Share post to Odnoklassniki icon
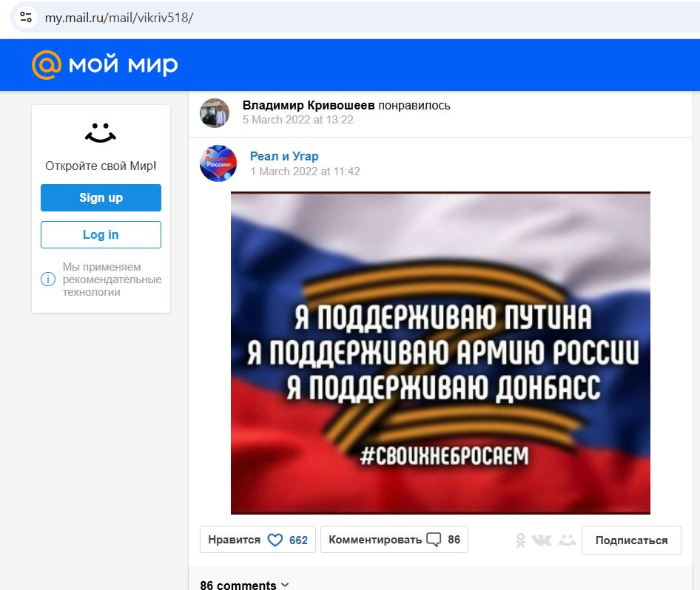The height and width of the screenshot is (590, 700). tap(520, 540)
